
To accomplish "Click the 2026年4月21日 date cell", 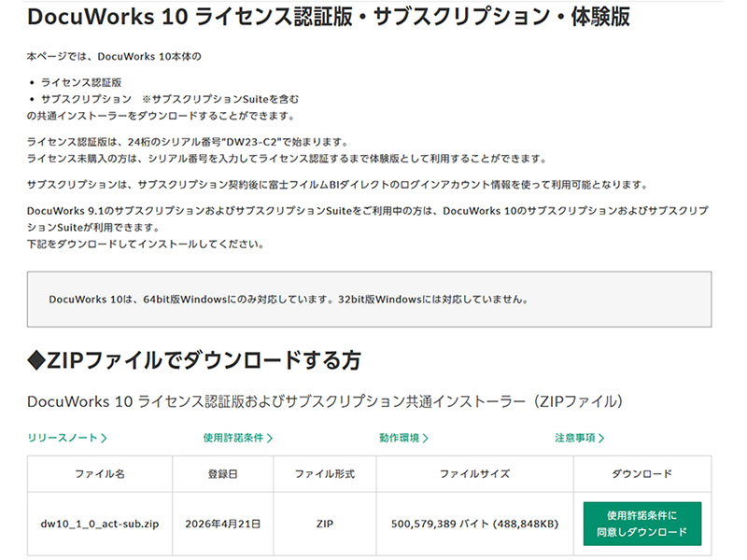I will [223, 524].
